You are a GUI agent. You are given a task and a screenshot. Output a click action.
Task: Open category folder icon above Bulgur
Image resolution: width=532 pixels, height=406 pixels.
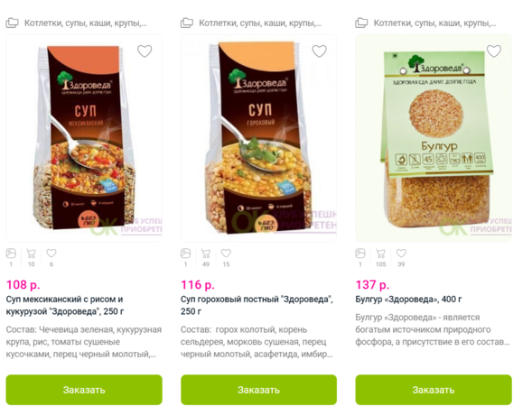[x=361, y=23]
